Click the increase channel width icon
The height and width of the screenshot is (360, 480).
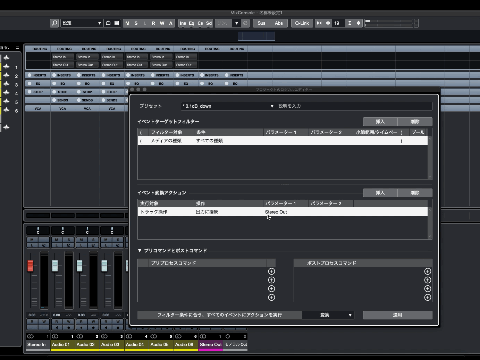point(328,23)
